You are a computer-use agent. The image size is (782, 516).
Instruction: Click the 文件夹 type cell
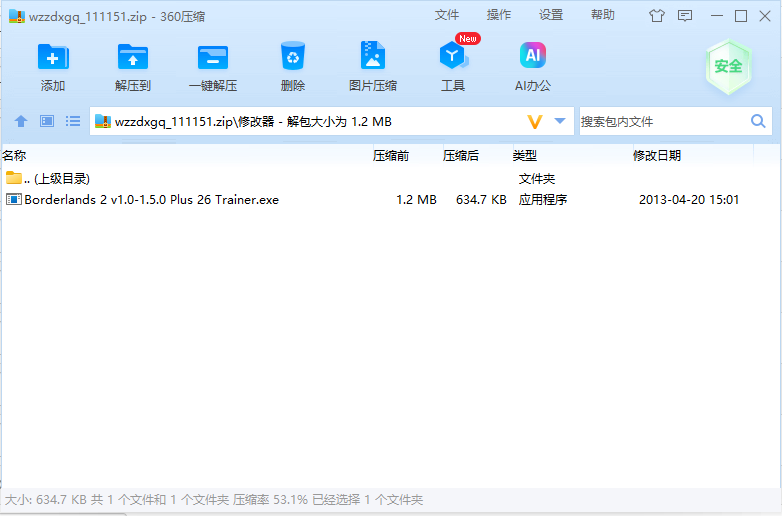[x=537, y=178]
